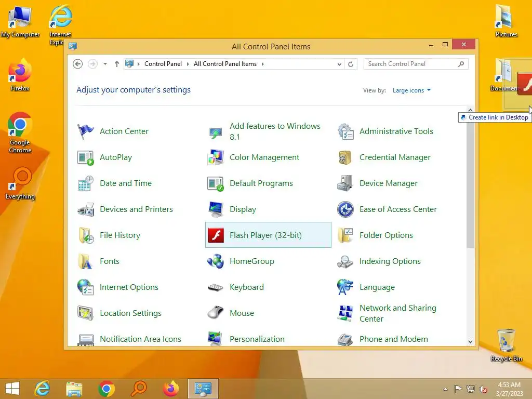532x399 pixels.
Task: Click the Search Control Panel field
Action: coord(416,64)
